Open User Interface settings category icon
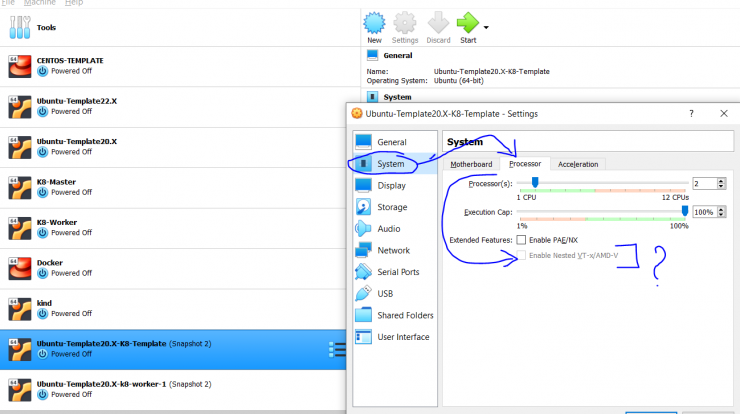Screen dimensions: 740x414 pos(363,337)
